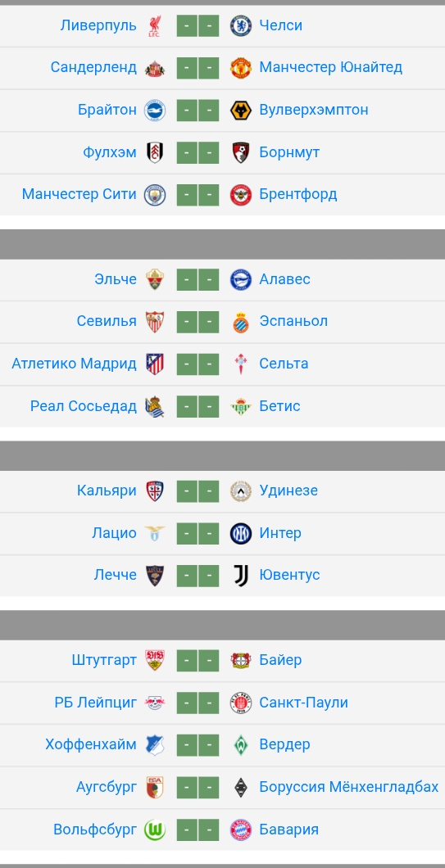Click the Inter Milan crest icon
Image resolution: width=445 pixels, height=868 pixels.
tap(240, 534)
